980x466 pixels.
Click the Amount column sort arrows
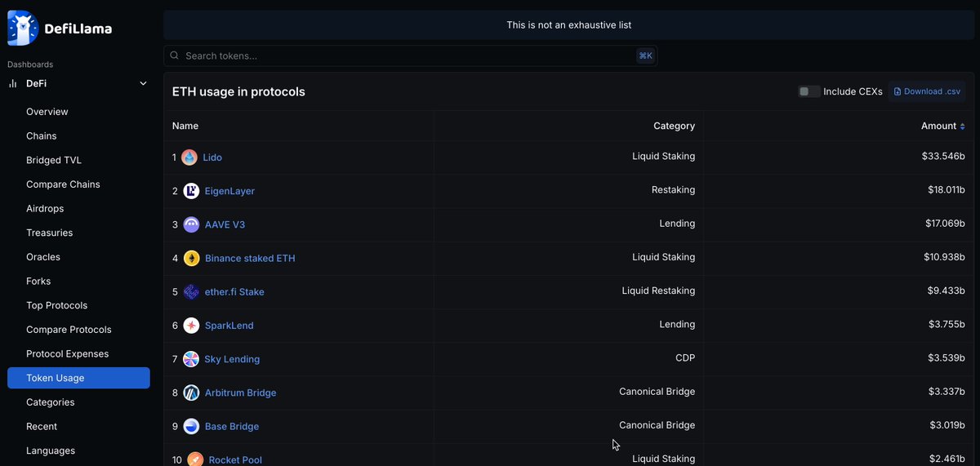click(x=962, y=126)
